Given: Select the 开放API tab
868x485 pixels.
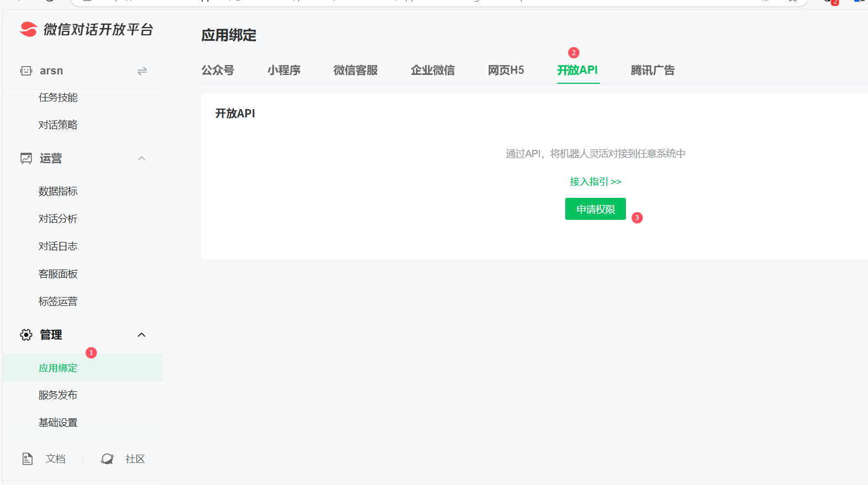Looking at the screenshot, I should 577,70.
